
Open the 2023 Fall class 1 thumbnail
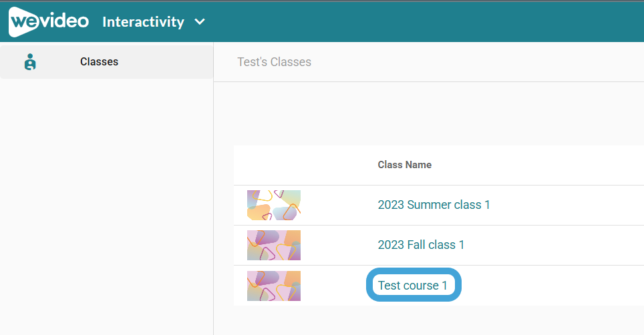(x=273, y=245)
